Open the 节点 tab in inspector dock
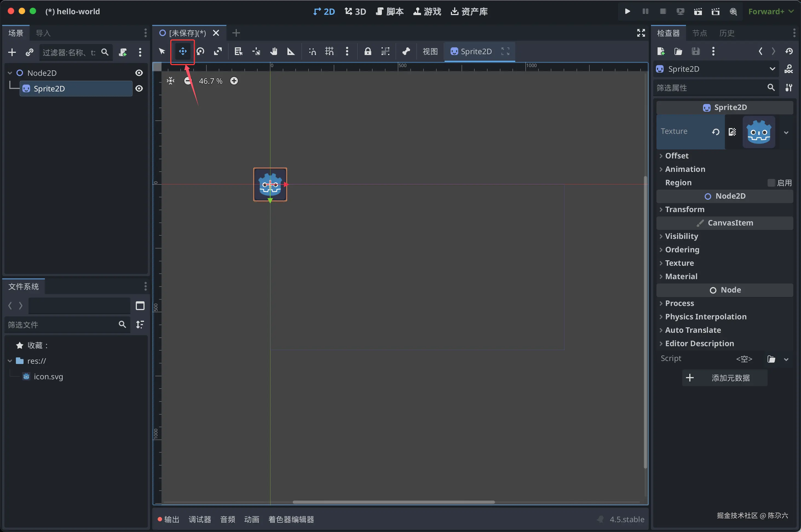The width and height of the screenshot is (801, 532). 699,33
